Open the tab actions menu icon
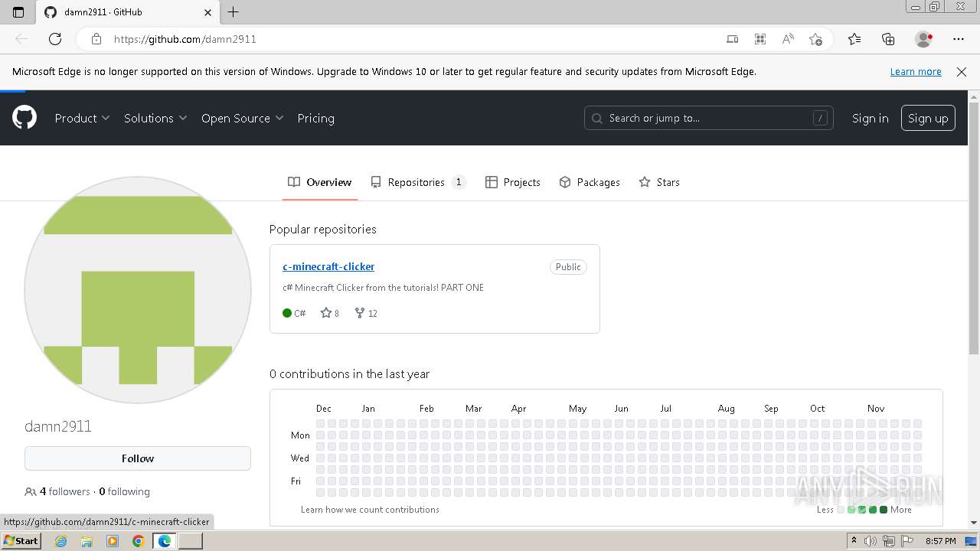This screenshot has height=551, width=980. click(x=18, y=12)
